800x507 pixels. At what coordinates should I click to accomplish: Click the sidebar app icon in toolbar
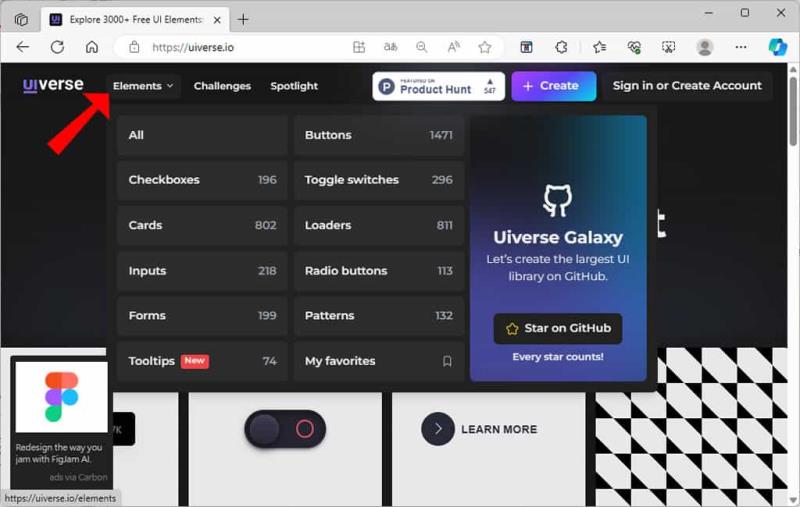click(527, 47)
